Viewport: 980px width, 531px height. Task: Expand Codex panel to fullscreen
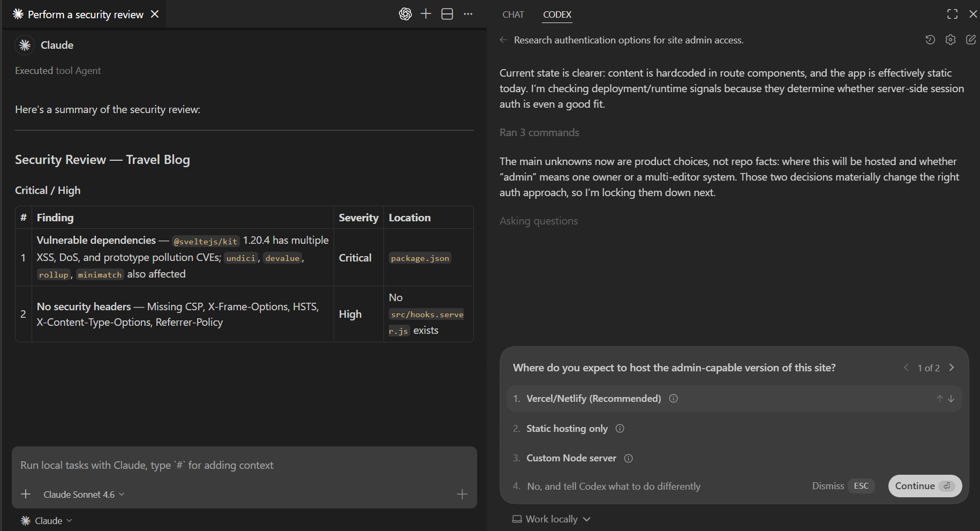[952, 14]
